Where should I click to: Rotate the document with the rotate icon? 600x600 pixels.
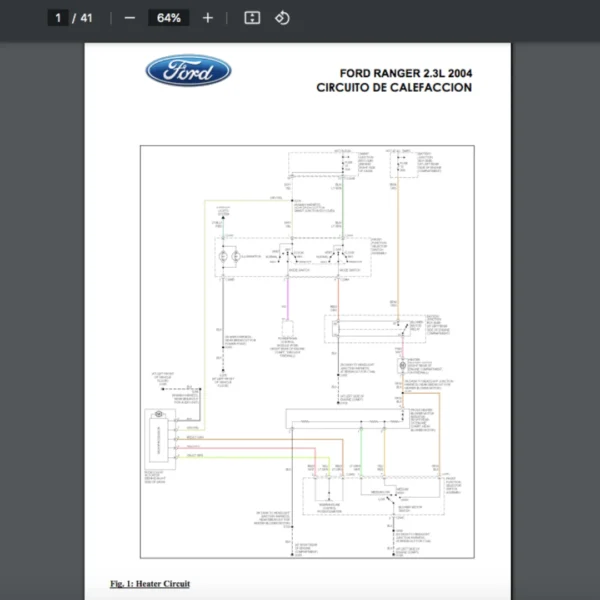[282, 18]
